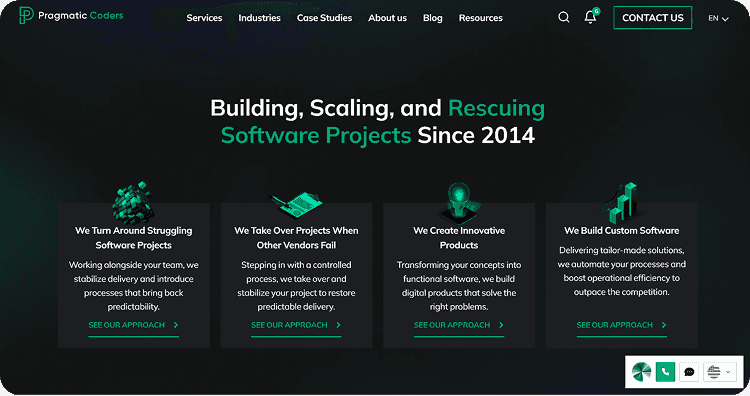Open the Resources menu
Screen dimensions: 750x396
[x=481, y=18]
